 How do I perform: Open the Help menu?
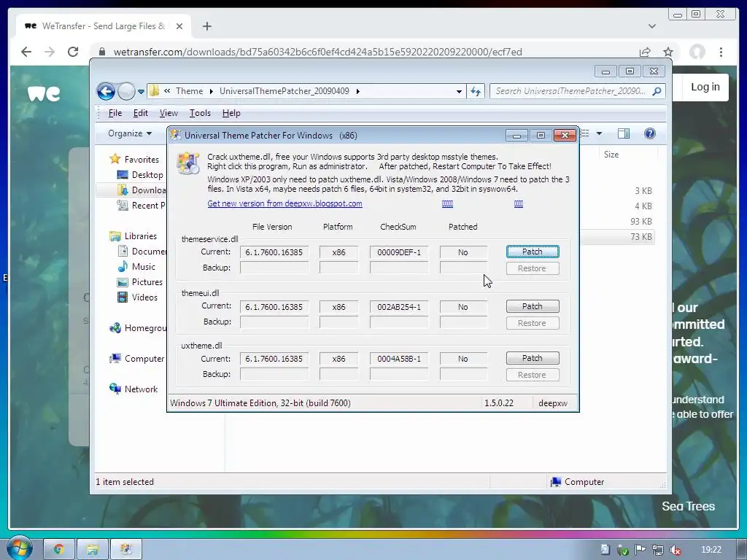click(231, 113)
